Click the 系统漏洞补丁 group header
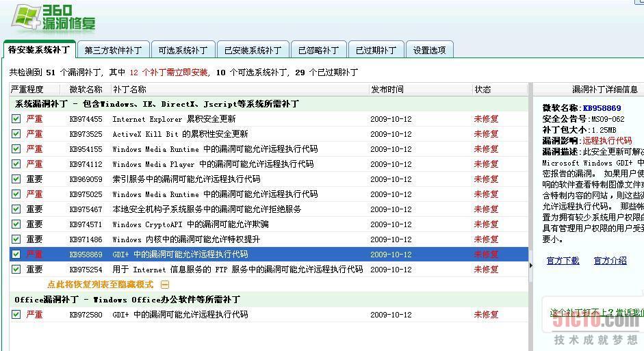644x351 pixels. 269,104
